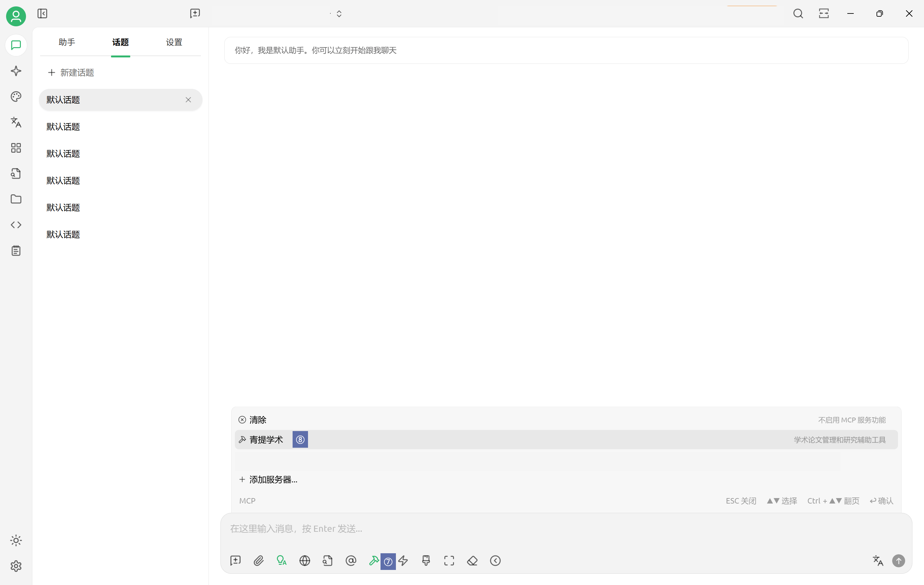The width and height of the screenshot is (924, 585).
Task: Select the 青提学术 MCP server
Action: click(x=566, y=440)
